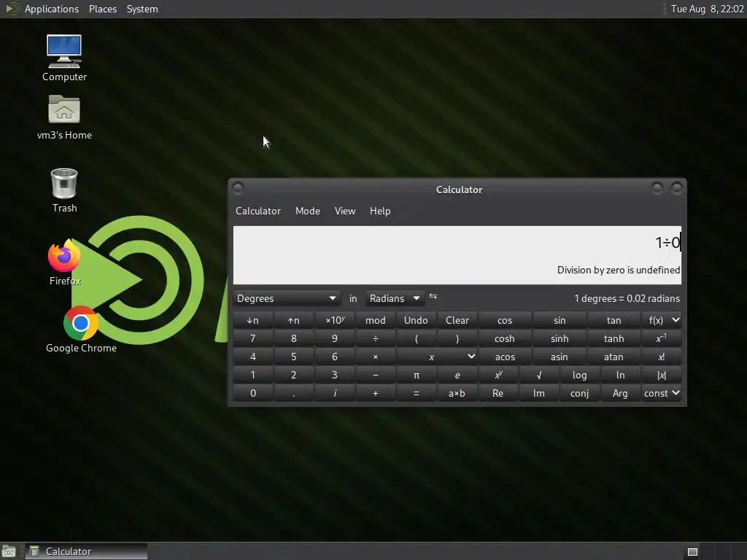Click the inverse x⁻¹ button
747x560 pixels.
(661, 338)
